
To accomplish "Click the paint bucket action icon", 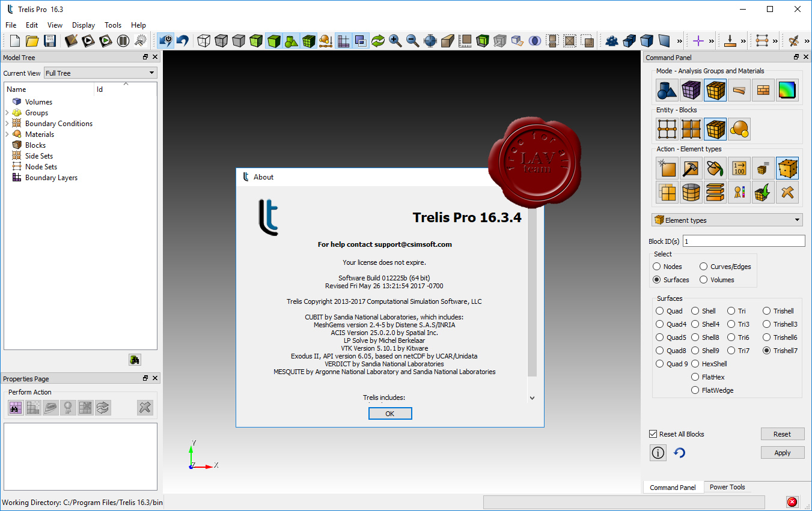I will 715,168.
